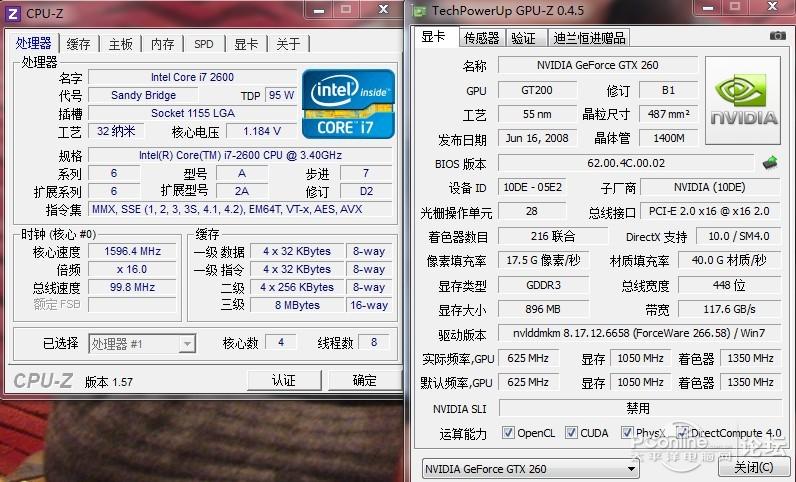796x482 pixels.
Task: Click the BIOS version 62.00.4C.00.02 field
Action: click(x=626, y=163)
